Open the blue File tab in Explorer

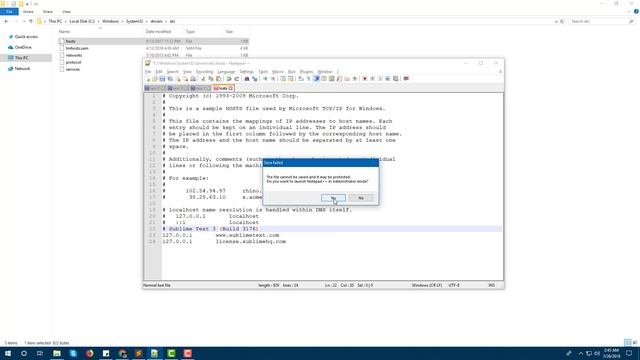9,11
